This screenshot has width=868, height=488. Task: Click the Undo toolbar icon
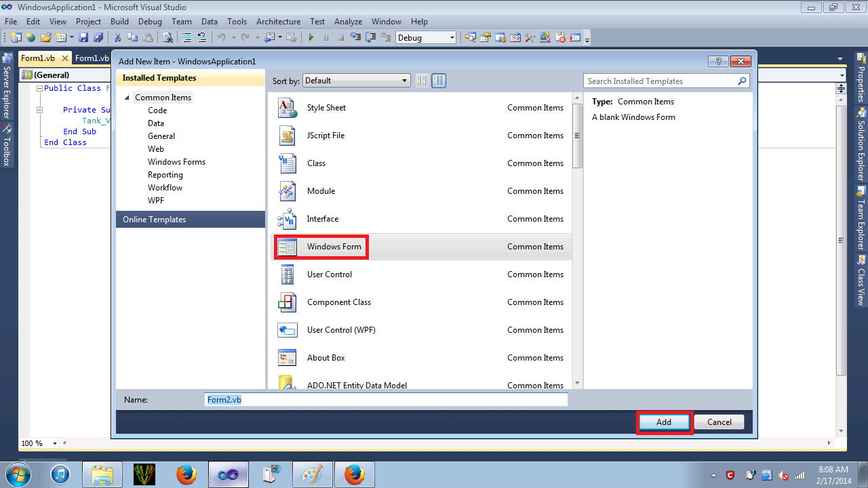click(x=222, y=38)
